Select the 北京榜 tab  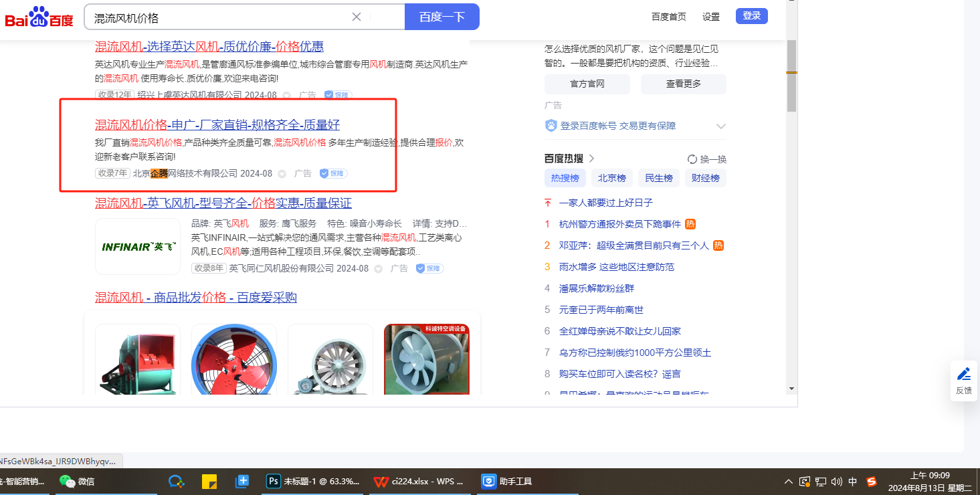(612, 178)
